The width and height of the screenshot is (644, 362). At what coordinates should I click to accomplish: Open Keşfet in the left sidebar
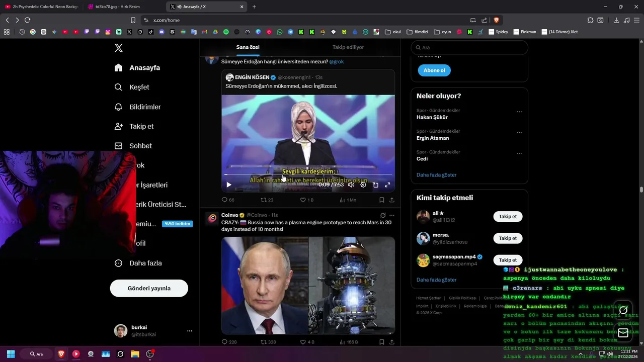tap(132, 87)
